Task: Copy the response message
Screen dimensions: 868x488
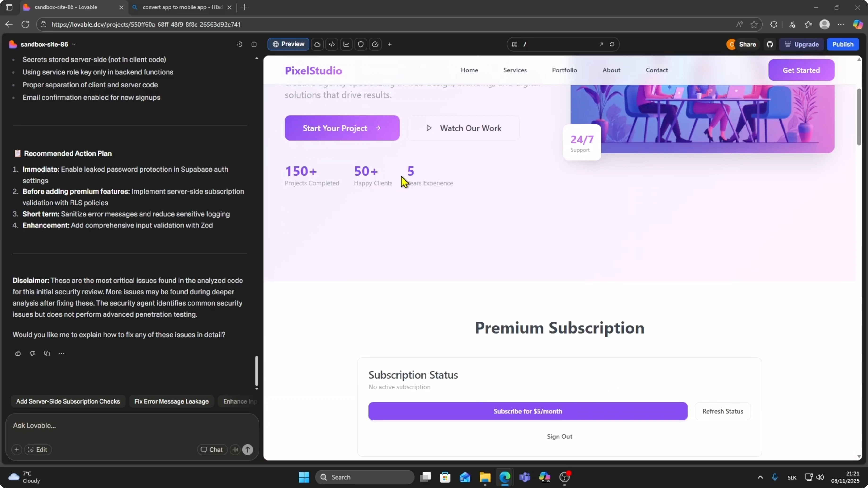Action: click(47, 353)
